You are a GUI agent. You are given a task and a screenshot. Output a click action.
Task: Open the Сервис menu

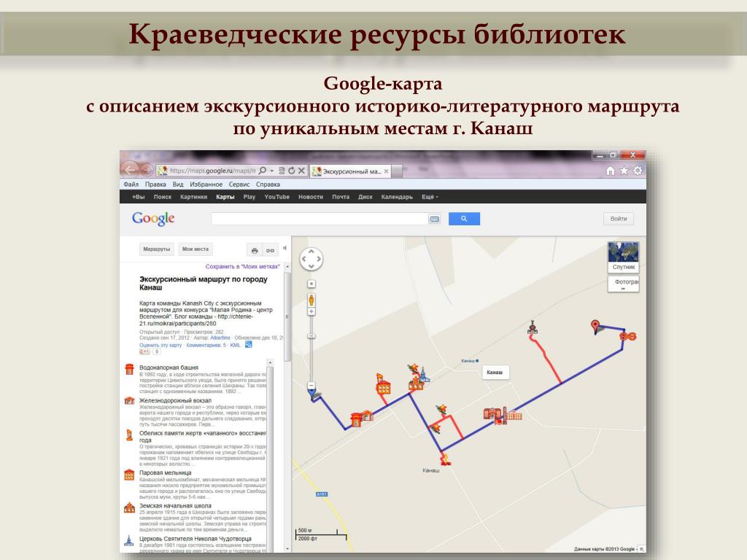(x=239, y=184)
